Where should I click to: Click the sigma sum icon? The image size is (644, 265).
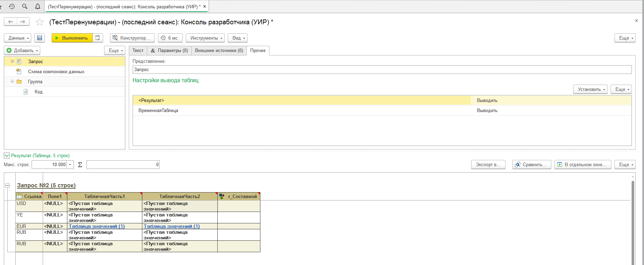point(80,165)
